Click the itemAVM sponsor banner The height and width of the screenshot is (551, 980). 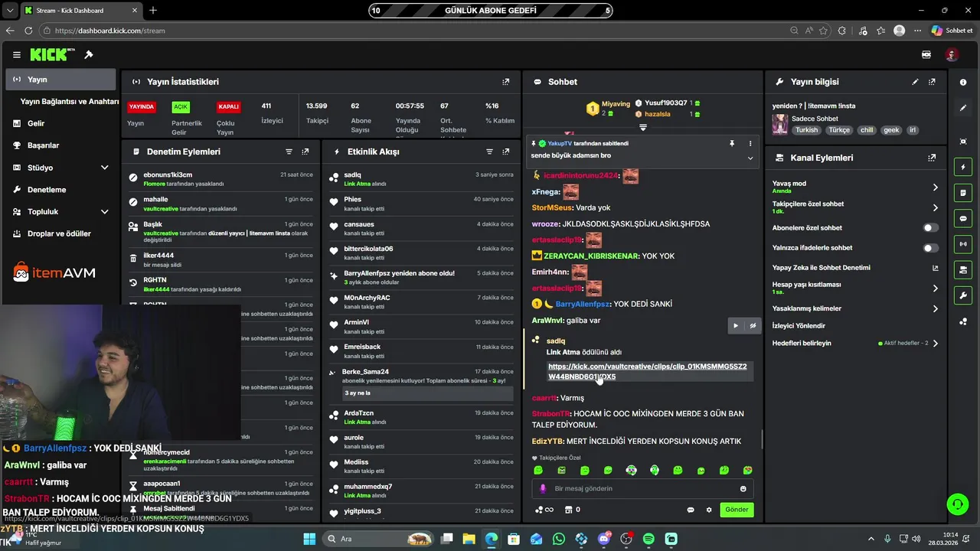[54, 272]
